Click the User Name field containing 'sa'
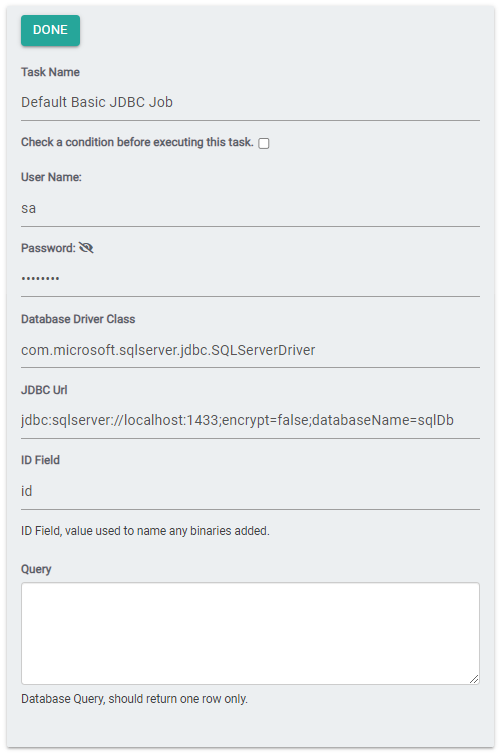503x755 pixels. (x=250, y=208)
